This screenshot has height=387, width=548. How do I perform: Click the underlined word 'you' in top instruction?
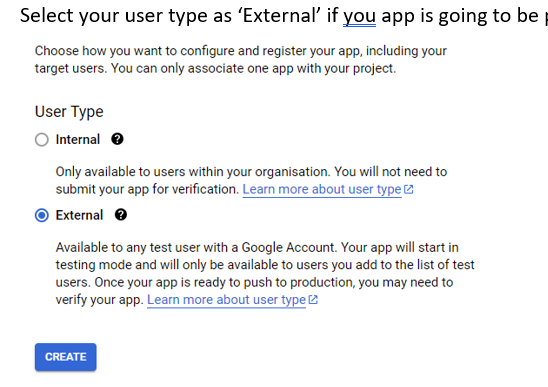point(359,16)
